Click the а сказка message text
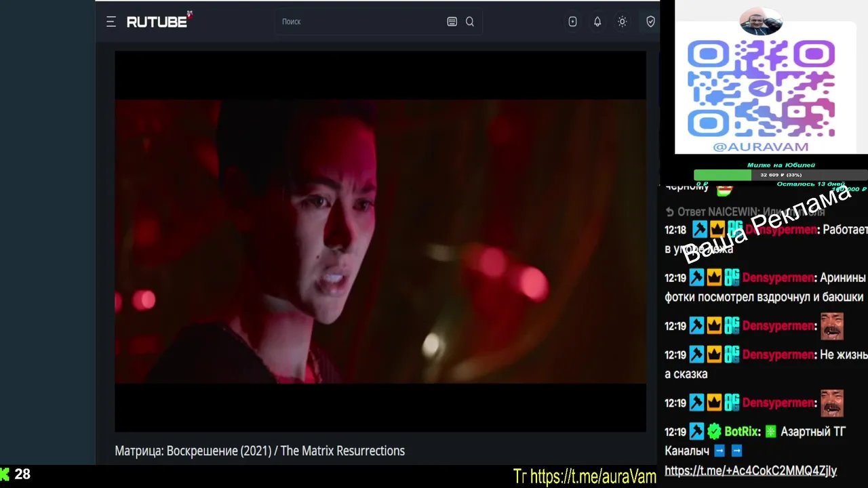Image resolution: width=868 pixels, height=488 pixels. pos(686,374)
